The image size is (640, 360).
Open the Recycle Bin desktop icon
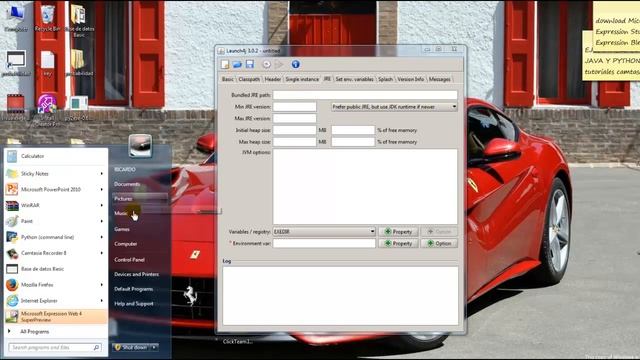coord(47,18)
